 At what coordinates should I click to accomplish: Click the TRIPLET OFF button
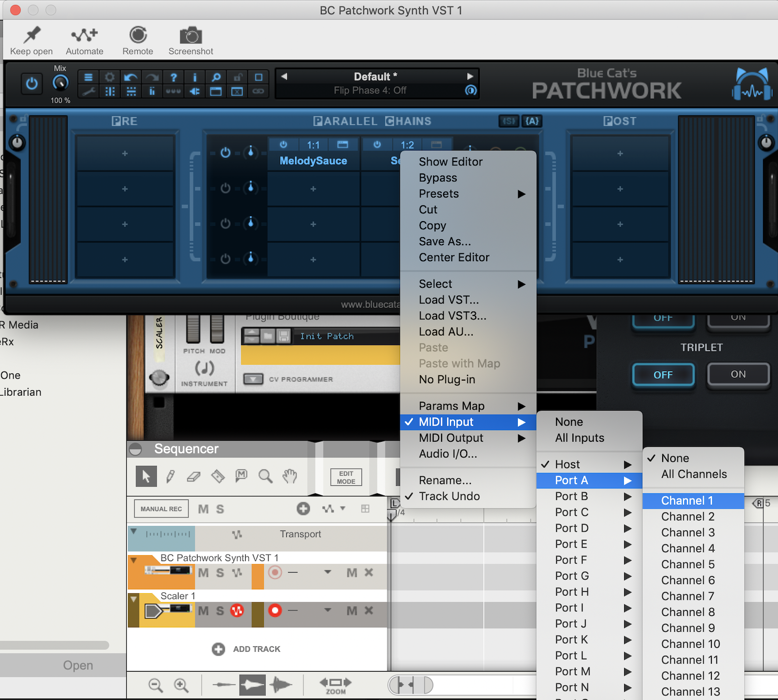(663, 375)
